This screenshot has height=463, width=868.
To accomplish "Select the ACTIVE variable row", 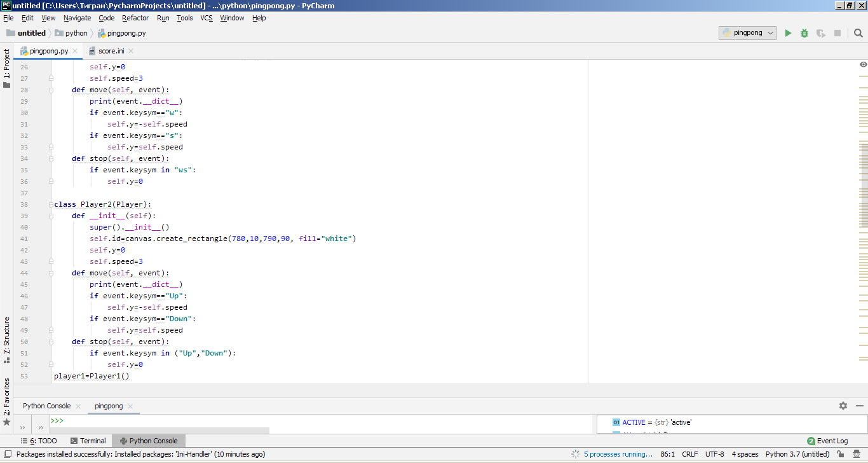I will tap(731, 422).
